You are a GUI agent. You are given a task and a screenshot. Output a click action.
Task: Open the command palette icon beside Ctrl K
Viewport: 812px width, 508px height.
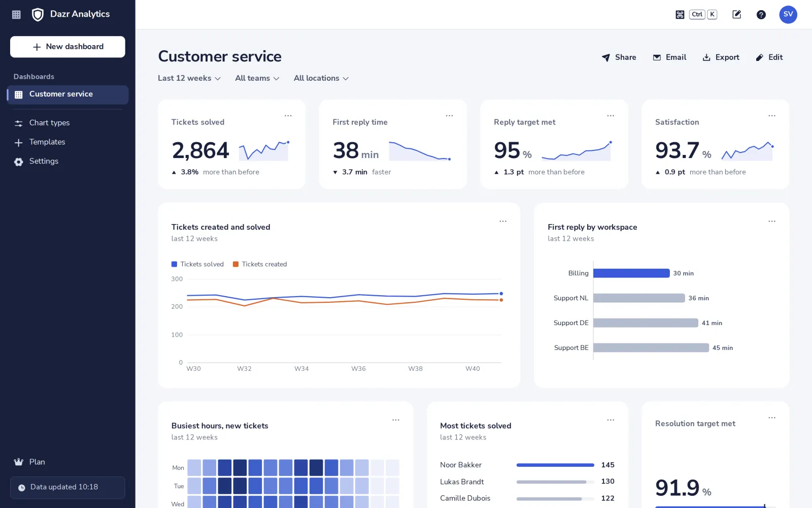680,15
